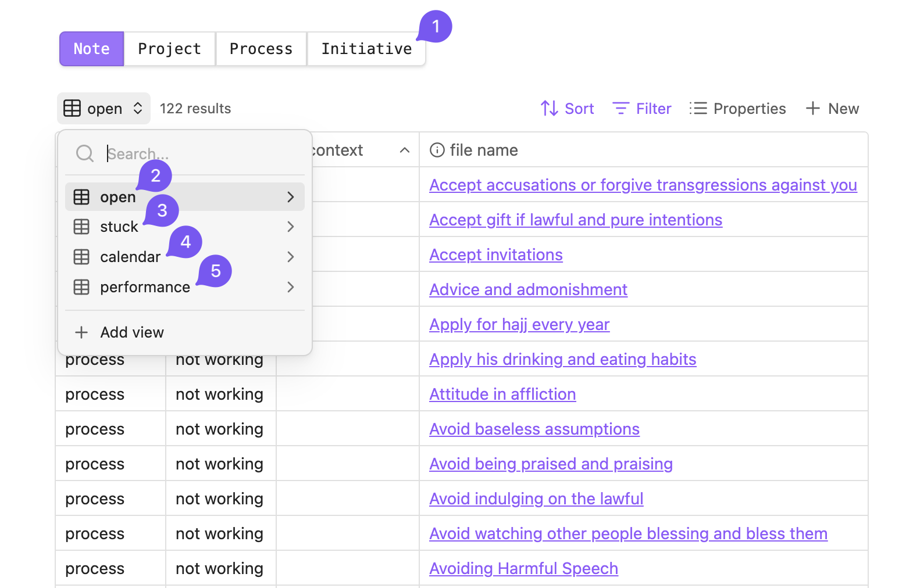Select the 'stuck' view
This screenshot has width=906, height=588.
(x=185, y=227)
